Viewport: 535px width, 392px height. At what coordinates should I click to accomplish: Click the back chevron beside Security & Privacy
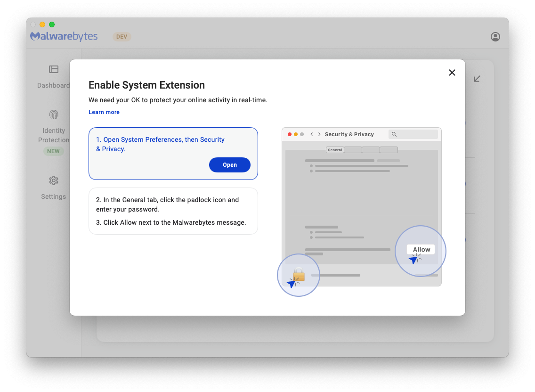312,134
